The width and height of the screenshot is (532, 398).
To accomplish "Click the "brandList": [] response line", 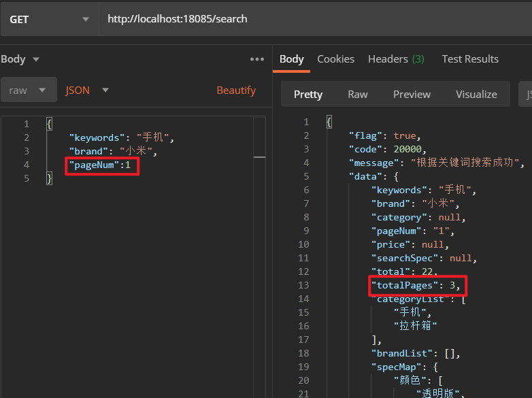I will [416, 354].
